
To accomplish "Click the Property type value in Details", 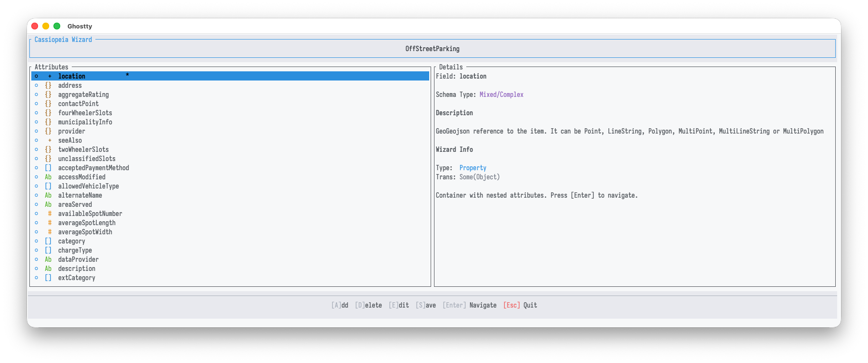I will click(x=473, y=168).
